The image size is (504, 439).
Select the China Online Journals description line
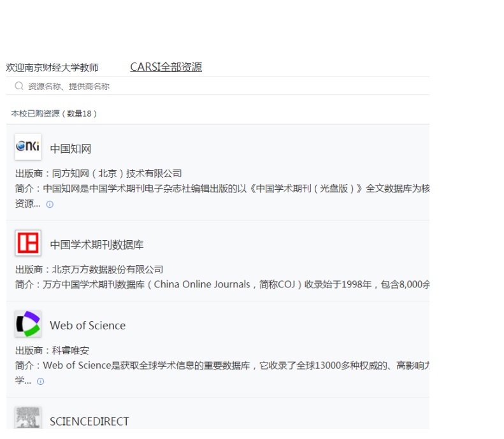(x=222, y=284)
